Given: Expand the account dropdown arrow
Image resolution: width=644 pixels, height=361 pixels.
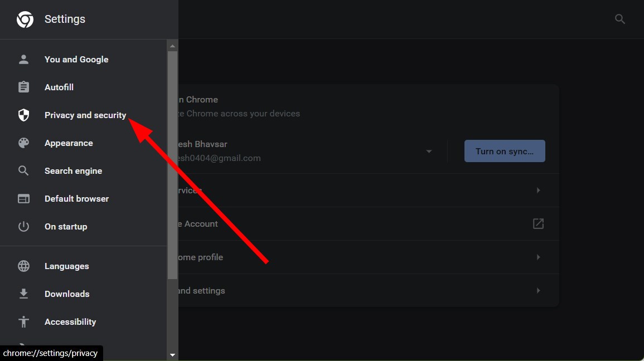Looking at the screenshot, I should pyautogui.click(x=429, y=152).
